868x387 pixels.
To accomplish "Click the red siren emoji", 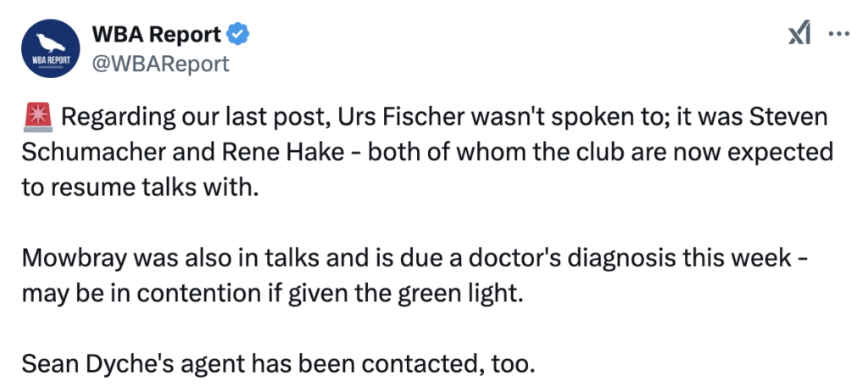I will pos(37,119).
